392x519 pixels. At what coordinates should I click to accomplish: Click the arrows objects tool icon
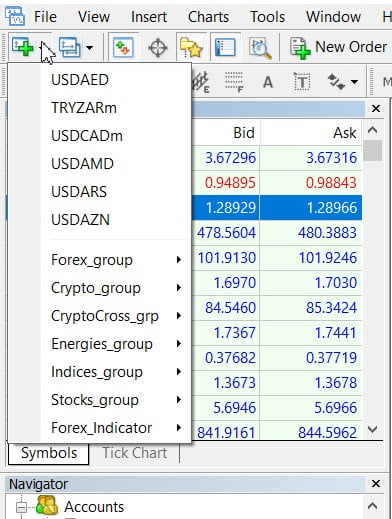pos(337,82)
